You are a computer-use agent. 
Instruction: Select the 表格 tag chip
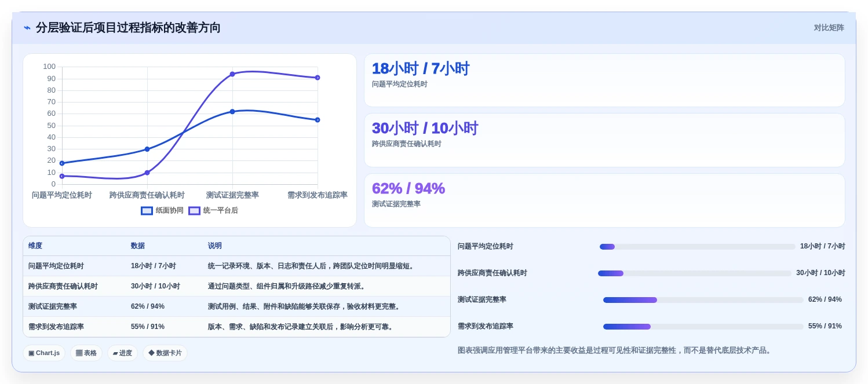click(x=86, y=353)
